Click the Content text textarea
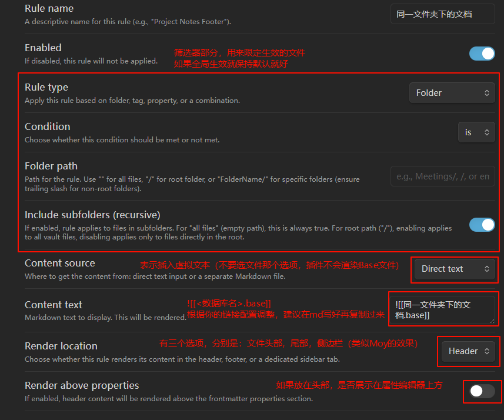This screenshot has width=504, height=420. click(x=443, y=310)
